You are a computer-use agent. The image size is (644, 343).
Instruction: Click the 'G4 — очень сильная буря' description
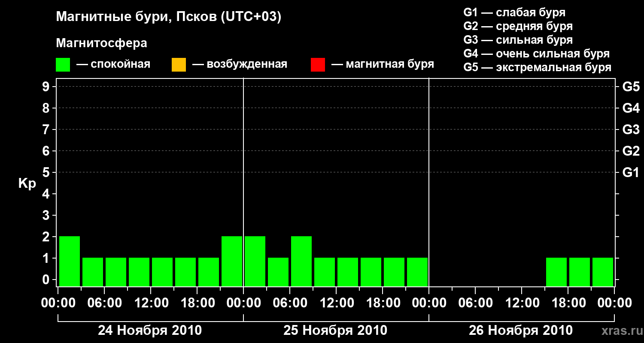point(537,54)
